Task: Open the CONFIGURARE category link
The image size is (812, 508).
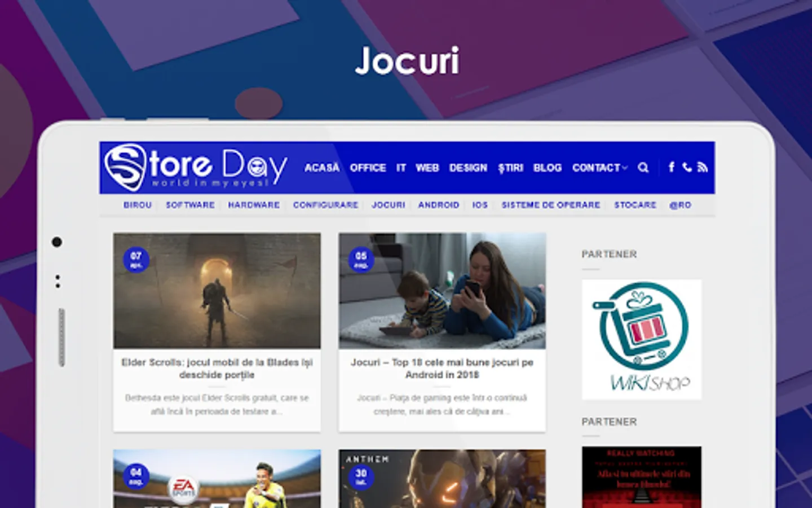Action: 325,205
